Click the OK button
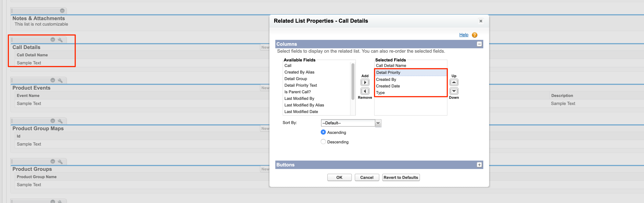The width and height of the screenshot is (644, 203). pos(339,177)
